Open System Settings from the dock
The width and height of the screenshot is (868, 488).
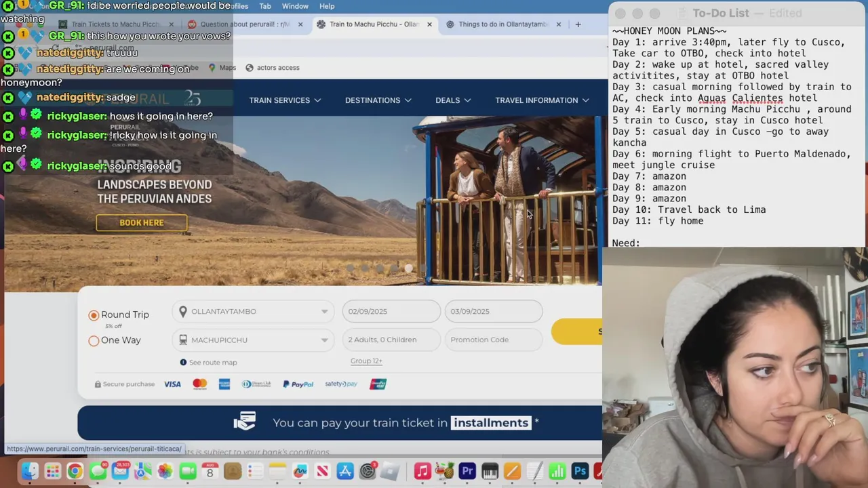tap(368, 471)
